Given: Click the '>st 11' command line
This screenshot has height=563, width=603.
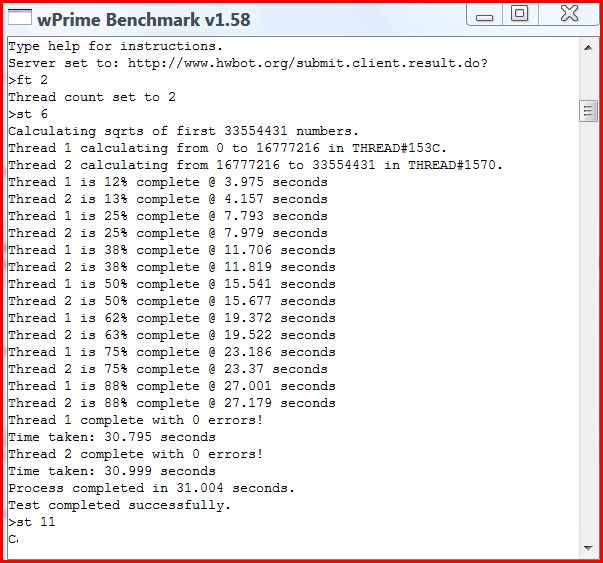Looking at the screenshot, I should (x=32, y=522).
